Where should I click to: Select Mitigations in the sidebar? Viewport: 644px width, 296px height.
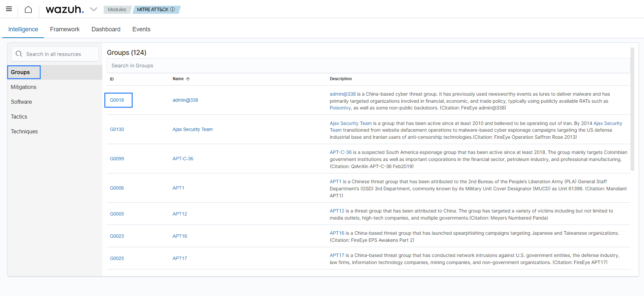24,87
